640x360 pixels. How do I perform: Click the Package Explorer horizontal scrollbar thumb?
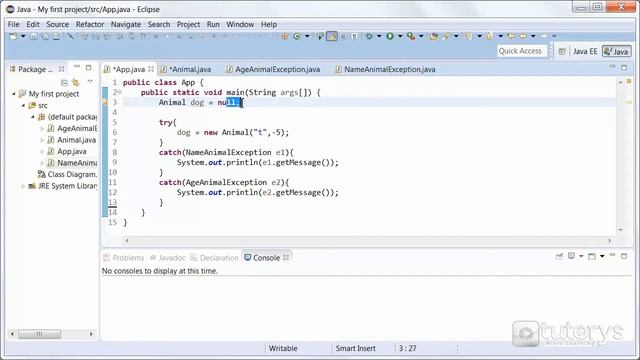click(x=40, y=334)
